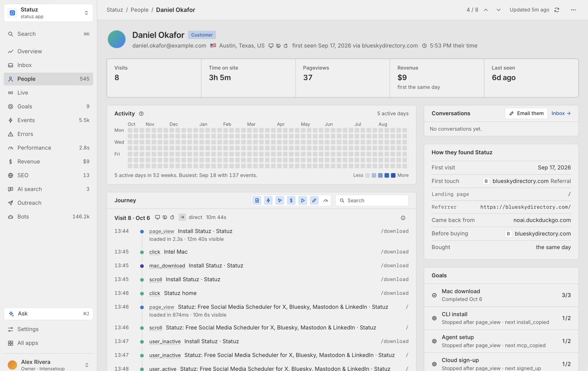This screenshot has height=371, width=588.
Task: Click the Revenue dollar icon in sidebar
Action: pos(10,162)
